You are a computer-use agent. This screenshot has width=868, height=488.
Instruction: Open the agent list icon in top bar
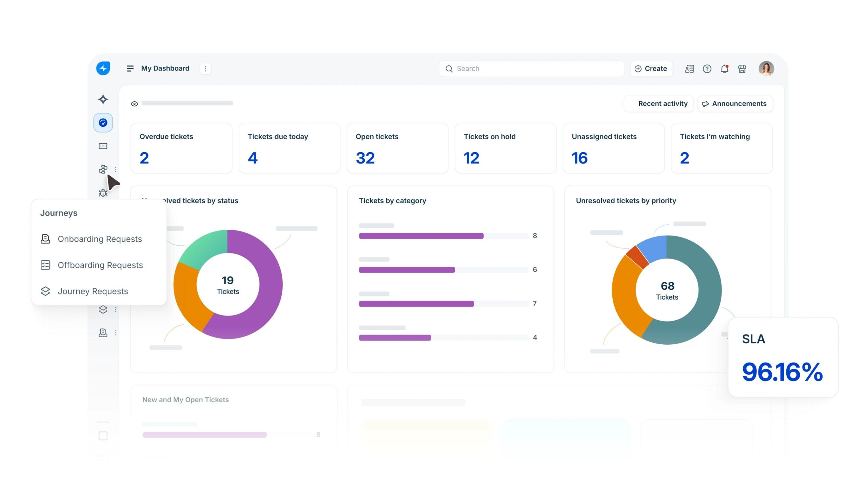[x=689, y=69]
